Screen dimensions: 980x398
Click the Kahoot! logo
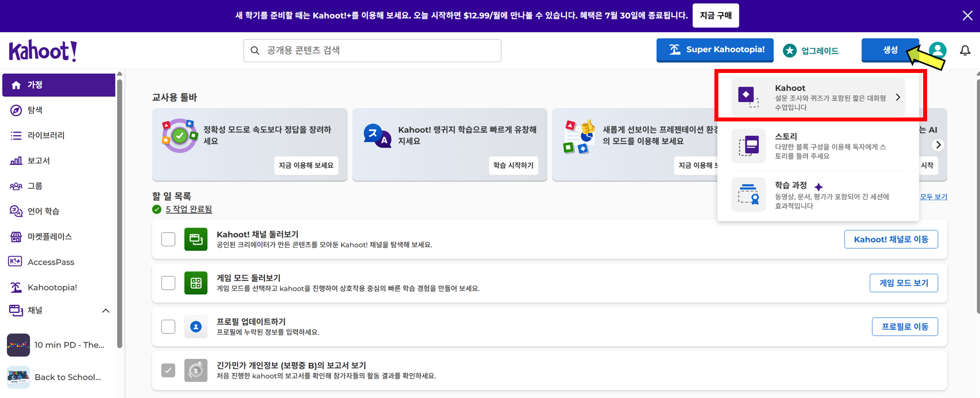(x=43, y=51)
